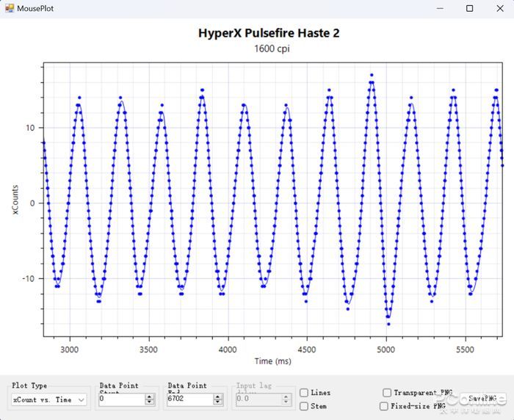514x420 pixels.
Task: Decrease the Data Point Start value
Action: [150, 402]
